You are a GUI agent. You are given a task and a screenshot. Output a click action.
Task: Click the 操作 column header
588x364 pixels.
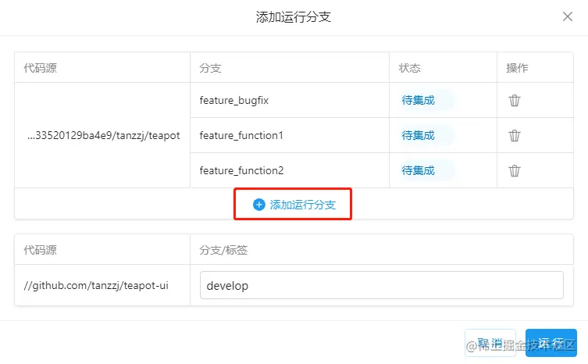coord(517,68)
